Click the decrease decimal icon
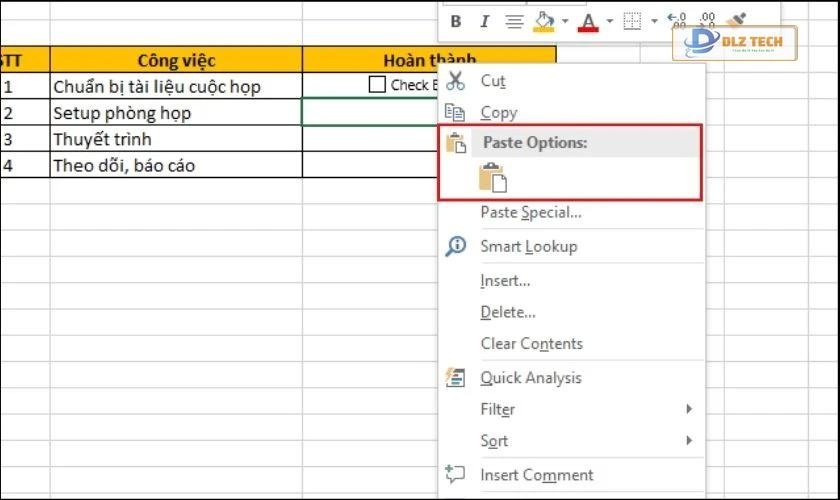The height and width of the screenshot is (500, 840). tap(707, 21)
